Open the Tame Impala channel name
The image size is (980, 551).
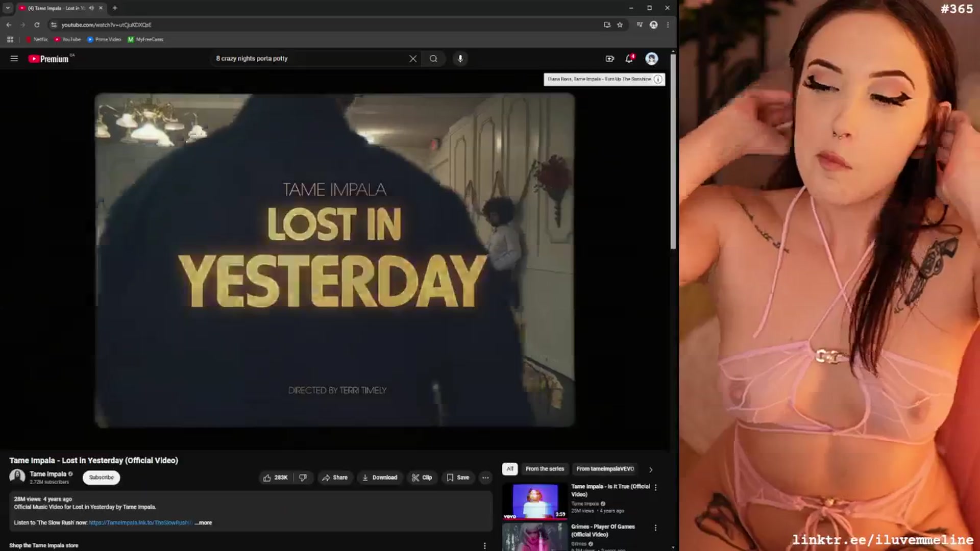pyautogui.click(x=48, y=474)
